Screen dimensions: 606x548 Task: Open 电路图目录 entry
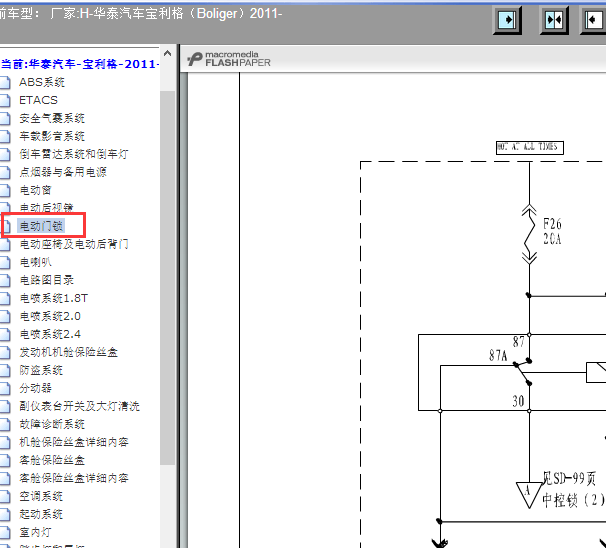coord(46,280)
